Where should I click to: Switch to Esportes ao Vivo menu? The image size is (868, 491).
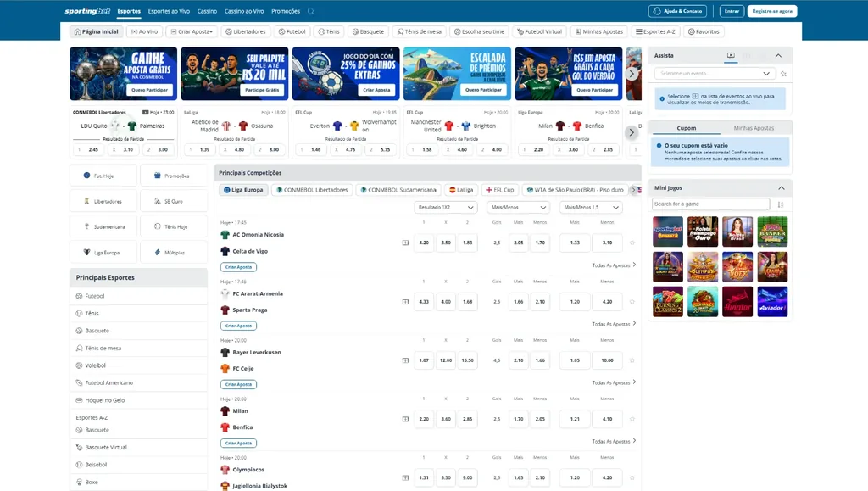169,11
